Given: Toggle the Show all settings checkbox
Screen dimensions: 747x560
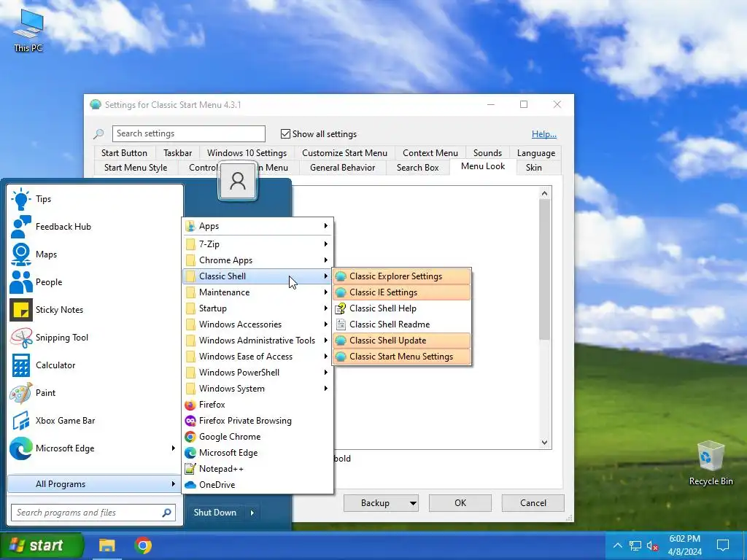Looking at the screenshot, I should (285, 134).
